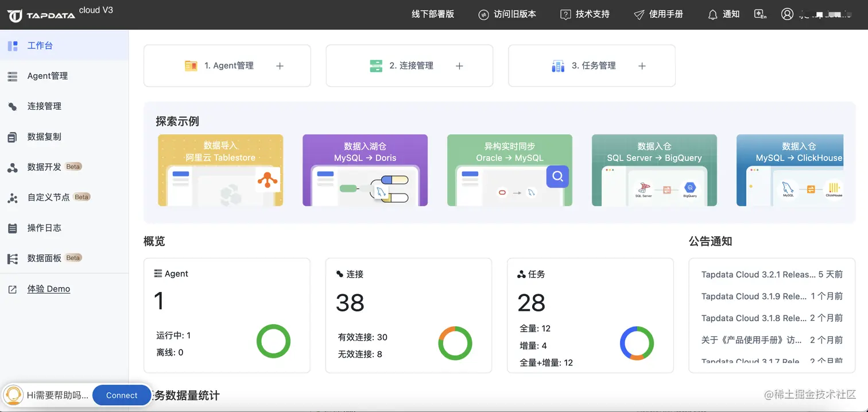The width and height of the screenshot is (868, 412).
Task: Open the 1. Agent管理 quick-start card
Action: point(227,66)
